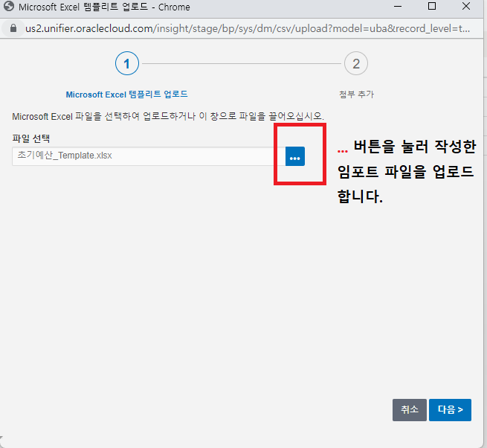The height and width of the screenshot is (448, 487).
Task: Click the URL text in the address bar
Action: [x=245, y=28]
